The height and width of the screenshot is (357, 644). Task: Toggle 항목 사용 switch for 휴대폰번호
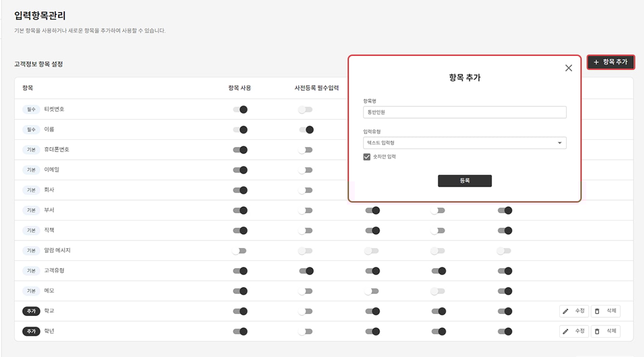tap(240, 150)
